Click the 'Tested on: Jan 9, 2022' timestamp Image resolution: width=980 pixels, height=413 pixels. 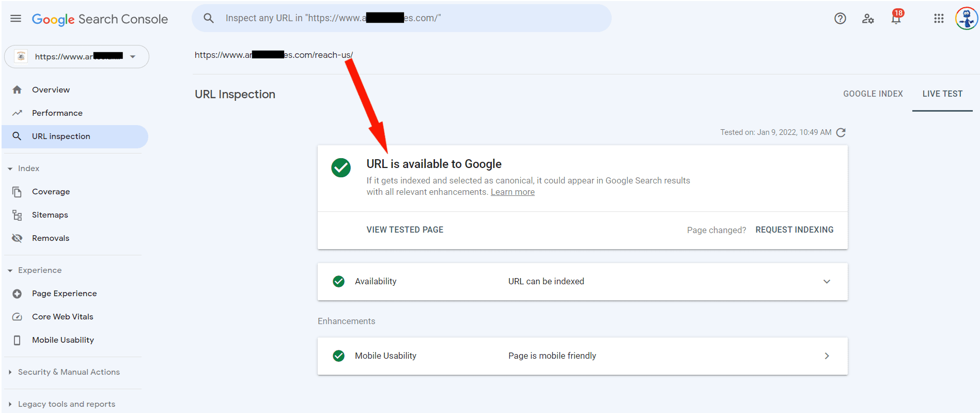tap(776, 132)
